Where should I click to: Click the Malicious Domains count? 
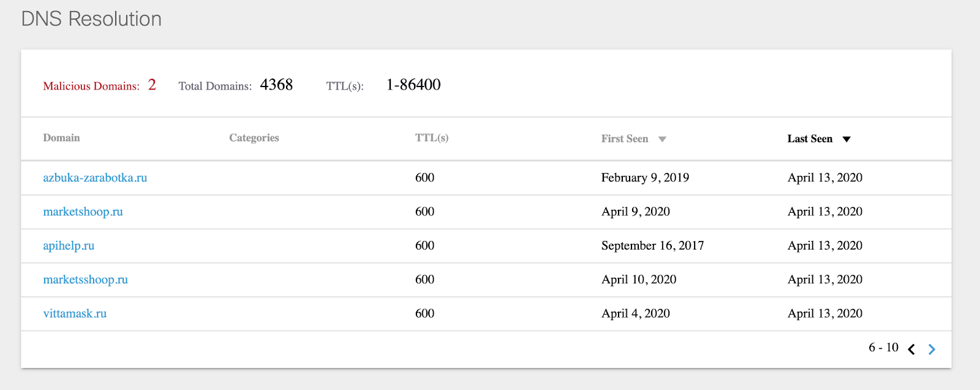point(152,85)
